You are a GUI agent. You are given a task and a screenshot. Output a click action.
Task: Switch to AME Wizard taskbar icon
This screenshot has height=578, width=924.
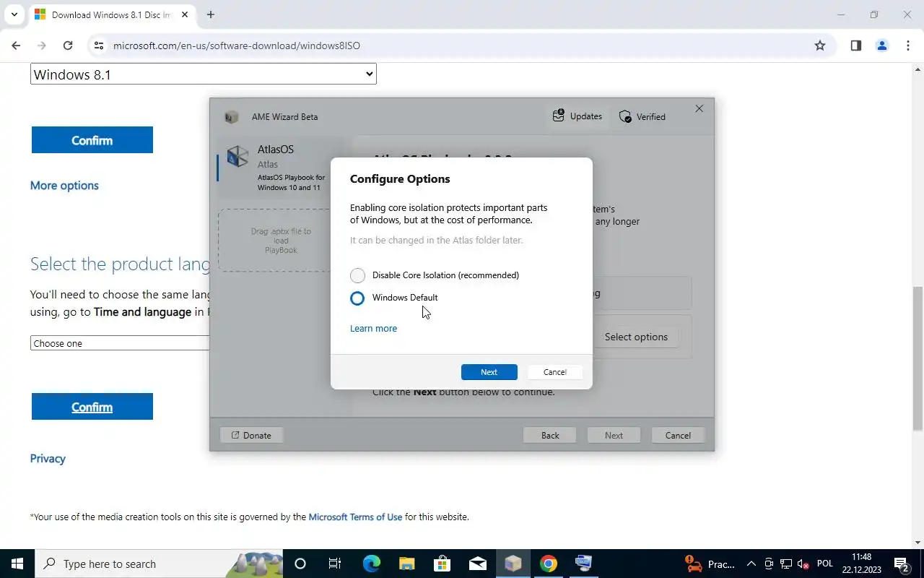coord(513,564)
